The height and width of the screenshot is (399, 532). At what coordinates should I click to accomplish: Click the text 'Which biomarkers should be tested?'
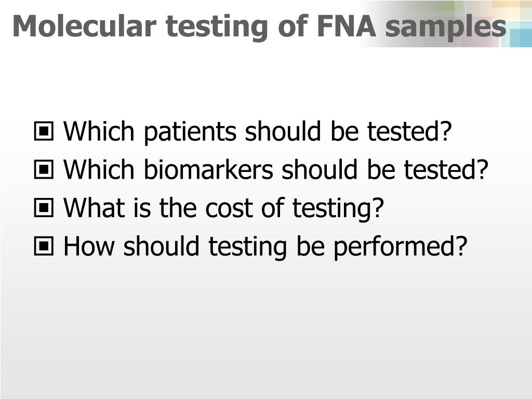point(276,169)
